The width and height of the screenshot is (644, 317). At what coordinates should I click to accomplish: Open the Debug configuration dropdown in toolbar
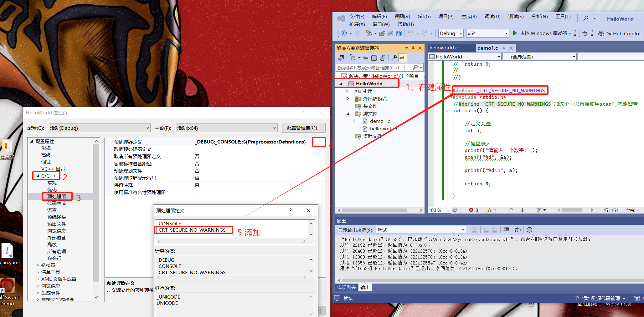pyautogui.click(x=451, y=33)
